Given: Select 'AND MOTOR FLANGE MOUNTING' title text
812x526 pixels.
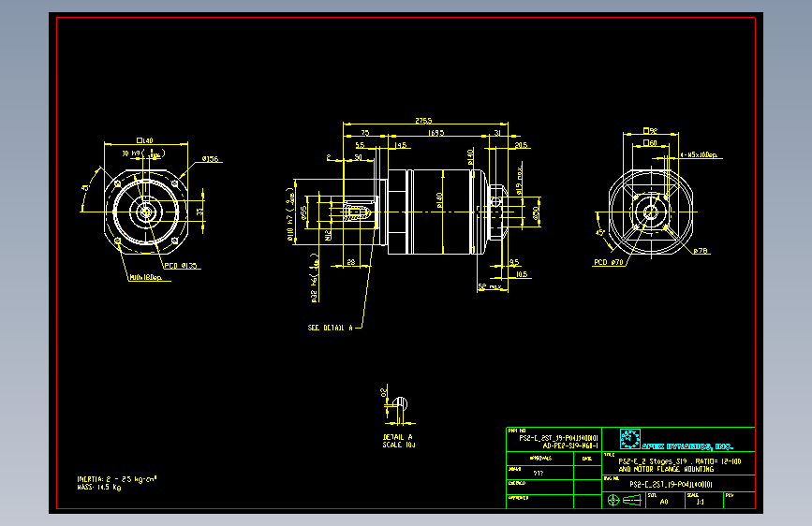Looking at the screenshot, I should coord(666,469).
